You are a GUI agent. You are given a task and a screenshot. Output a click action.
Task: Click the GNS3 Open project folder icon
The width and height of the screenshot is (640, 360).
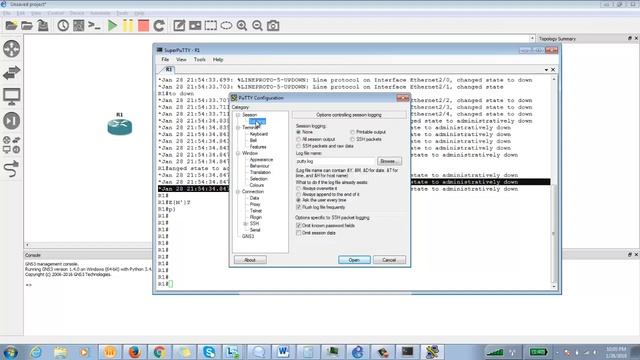coord(27,26)
